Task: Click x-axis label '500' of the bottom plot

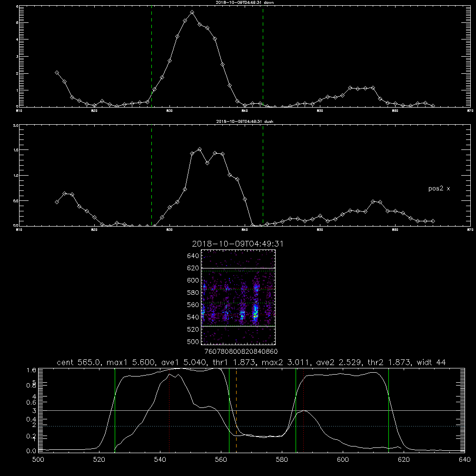Action: click(38, 460)
